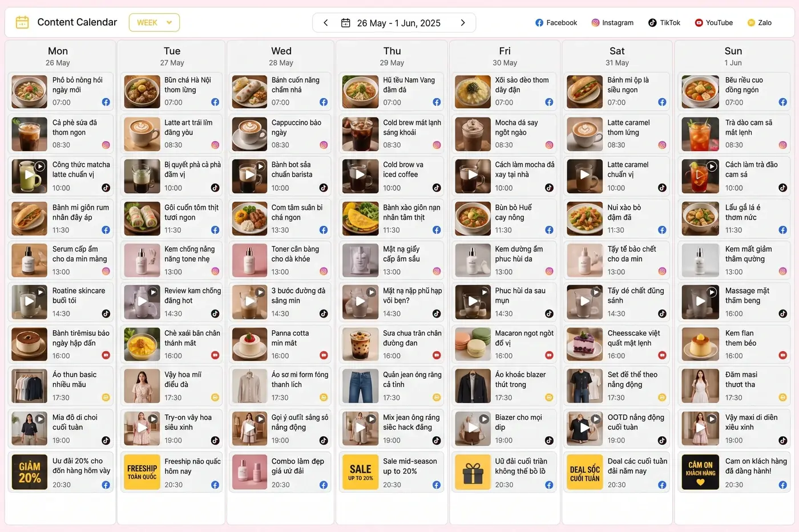Select Zalo in the platform legend

[x=759, y=23]
